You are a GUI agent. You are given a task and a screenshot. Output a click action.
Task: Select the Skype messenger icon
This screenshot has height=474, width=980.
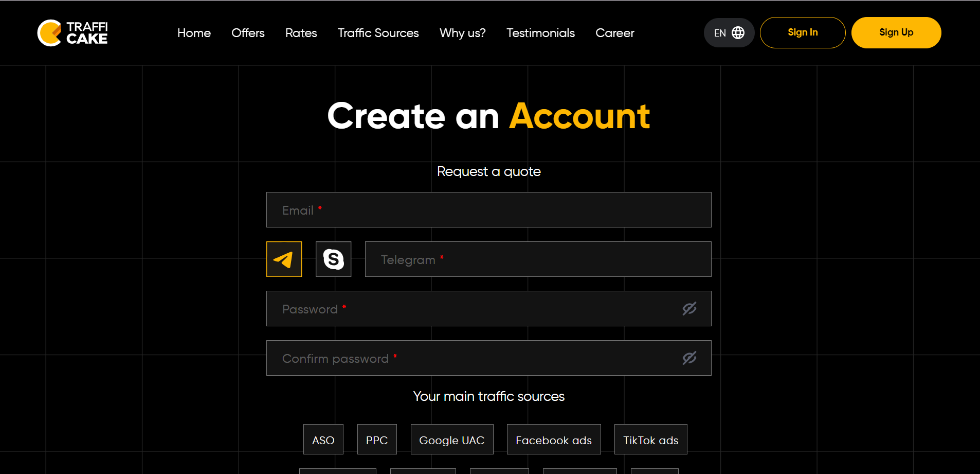(x=333, y=259)
